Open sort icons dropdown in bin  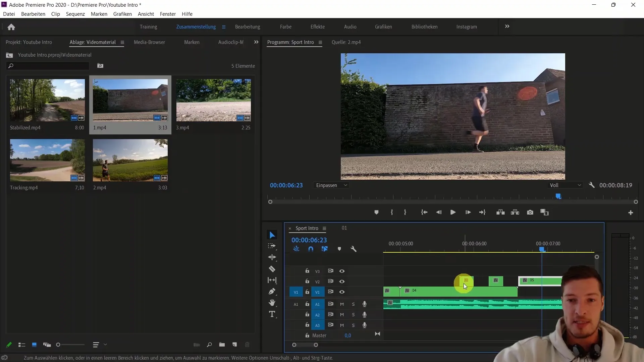(x=100, y=345)
